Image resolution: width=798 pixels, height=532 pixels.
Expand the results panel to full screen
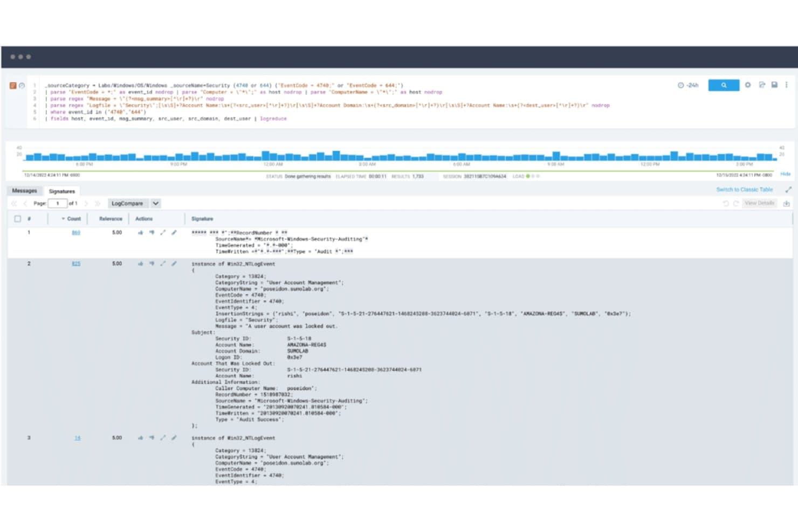788,190
